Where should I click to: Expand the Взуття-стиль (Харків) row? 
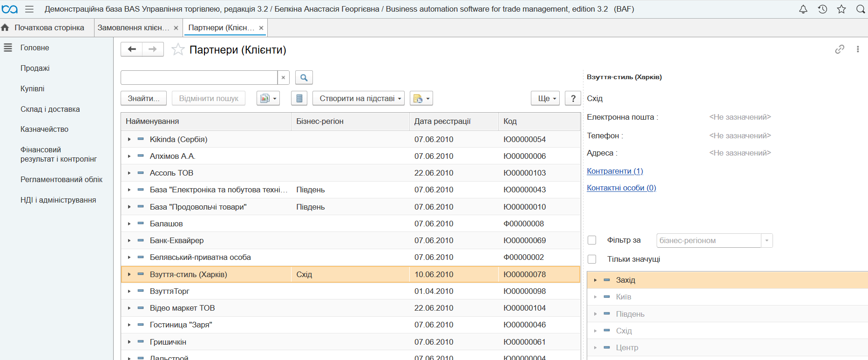(x=129, y=274)
